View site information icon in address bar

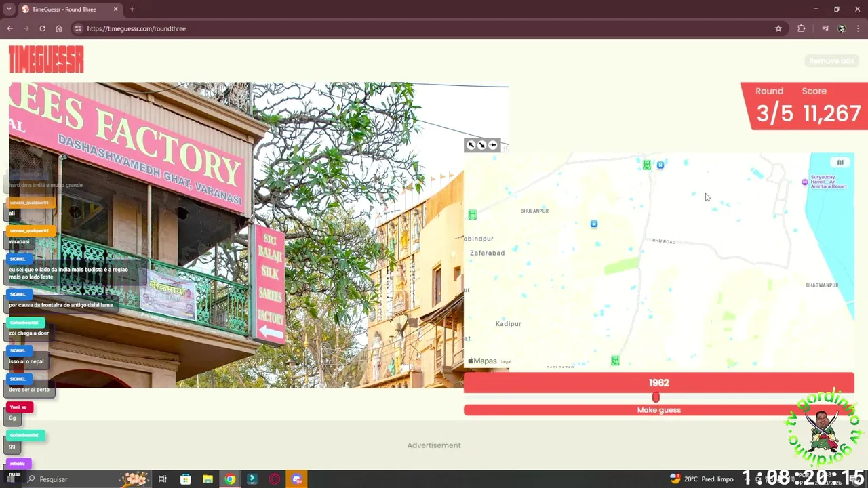(78, 28)
